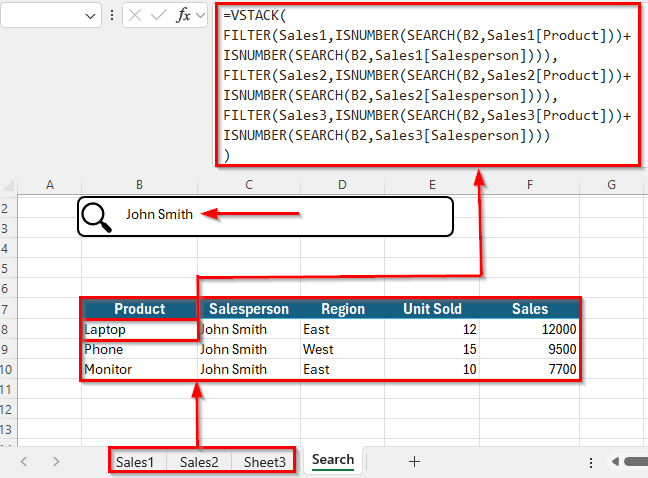Select East region cell in Monitor row
The image size is (648, 478).
(x=343, y=369)
